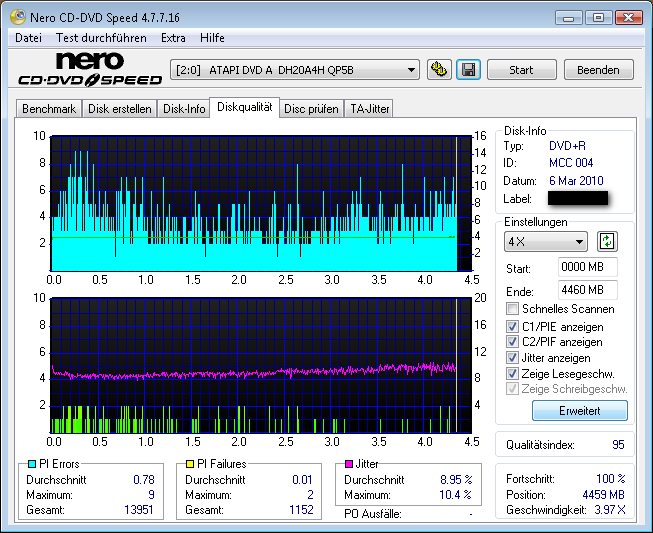
Task: Toggle Zeige Lesegeschw. checkbox
Action: click(512, 374)
